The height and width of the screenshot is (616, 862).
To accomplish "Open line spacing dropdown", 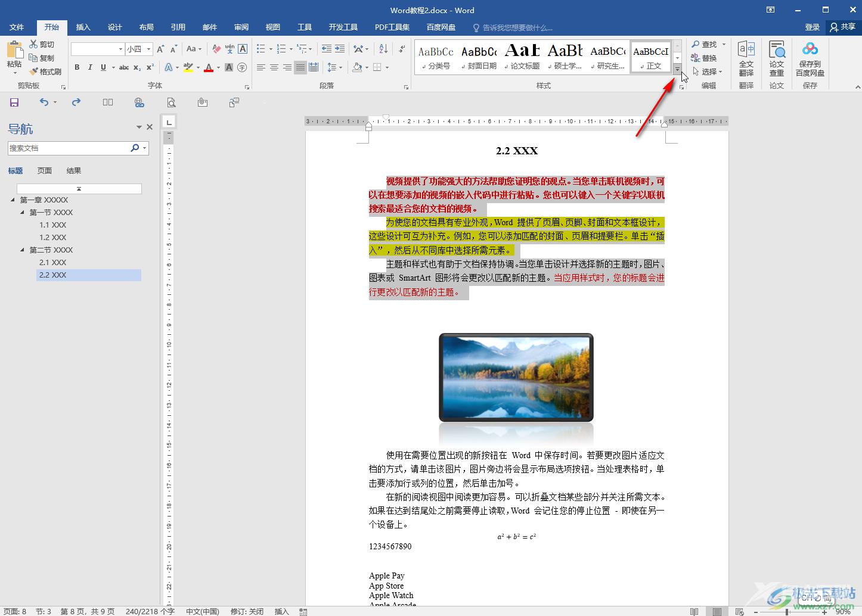I will (336, 67).
